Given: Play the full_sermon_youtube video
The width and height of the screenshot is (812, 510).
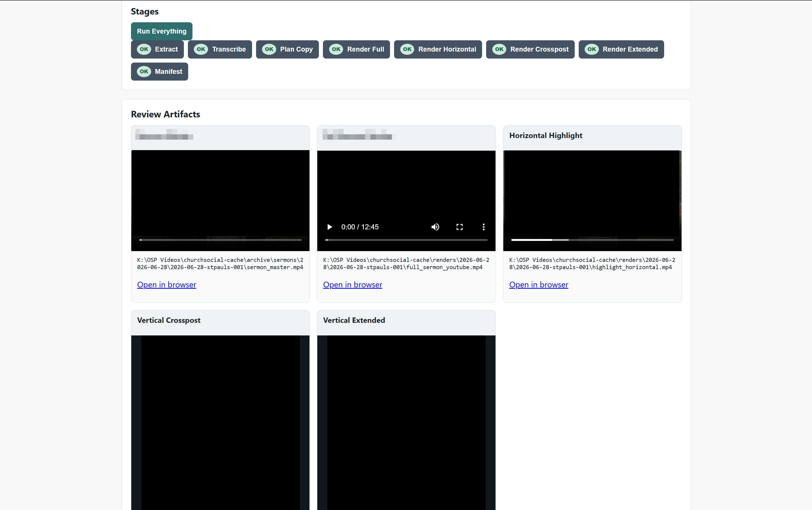Looking at the screenshot, I should tap(330, 227).
